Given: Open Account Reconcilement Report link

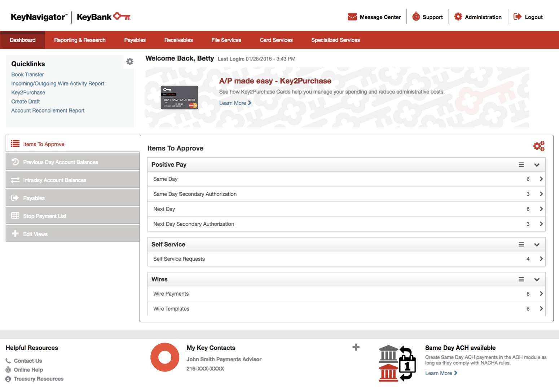Looking at the screenshot, I should (48, 110).
